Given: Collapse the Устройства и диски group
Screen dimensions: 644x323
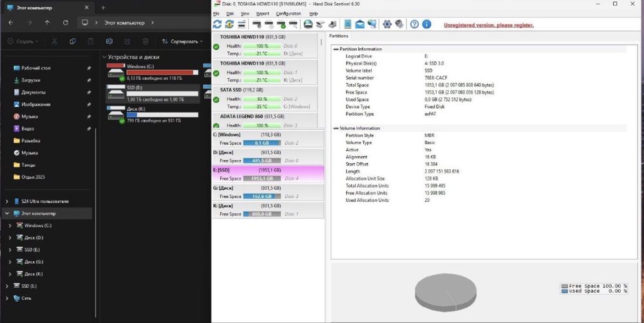Looking at the screenshot, I should [x=104, y=57].
